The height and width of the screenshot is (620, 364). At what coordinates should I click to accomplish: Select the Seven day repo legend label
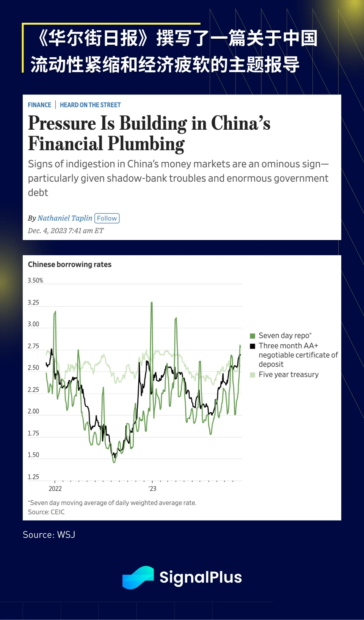[x=285, y=336]
